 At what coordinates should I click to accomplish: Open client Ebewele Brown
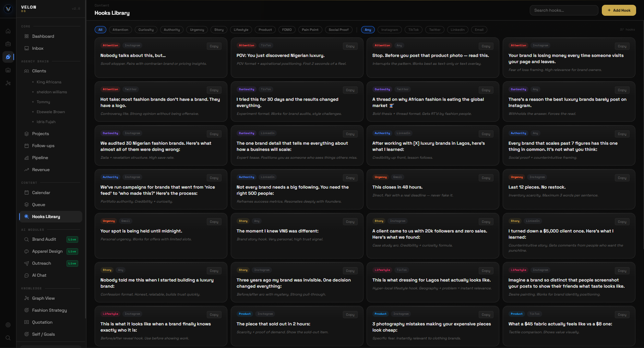pos(51,112)
